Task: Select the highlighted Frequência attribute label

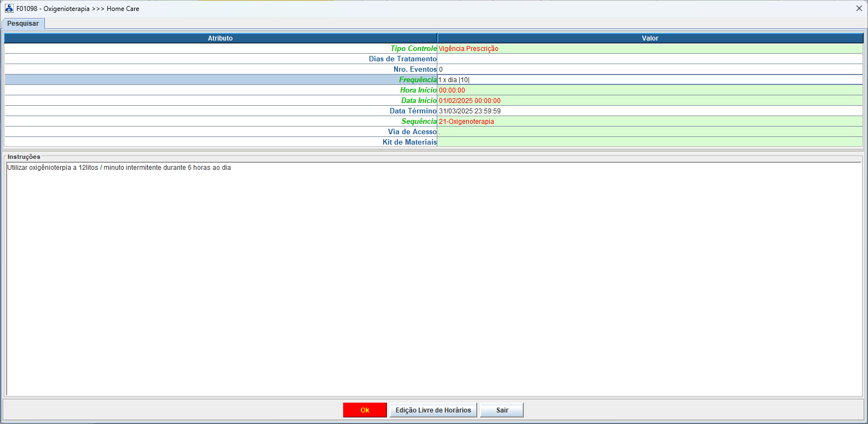Action: tap(418, 80)
